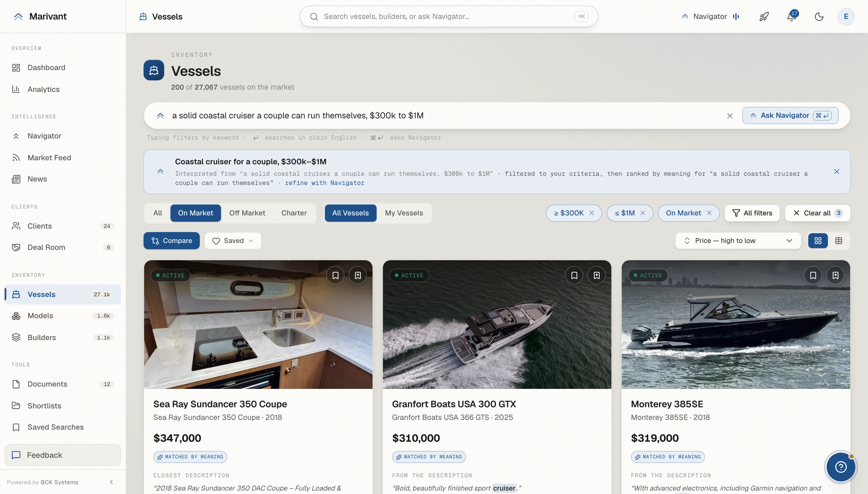Click BCK Systems footer text

(x=59, y=482)
